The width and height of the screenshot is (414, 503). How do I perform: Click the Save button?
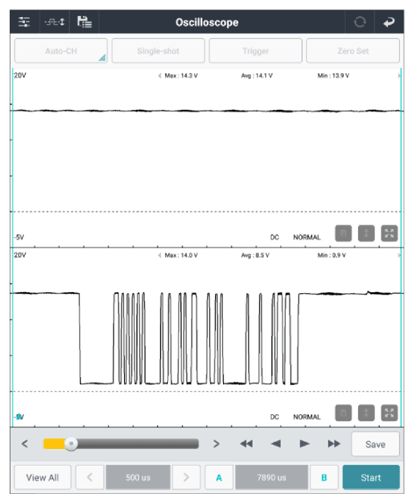375,444
